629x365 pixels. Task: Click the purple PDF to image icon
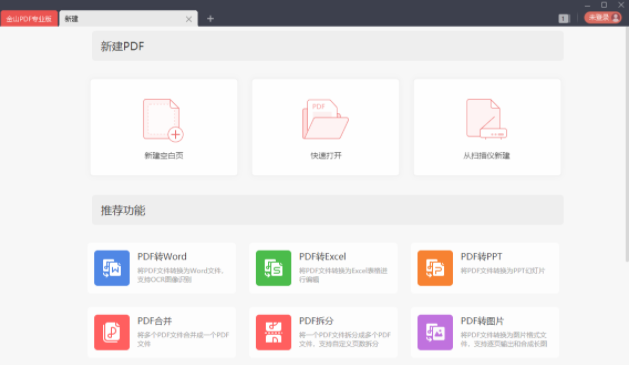[x=435, y=332]
